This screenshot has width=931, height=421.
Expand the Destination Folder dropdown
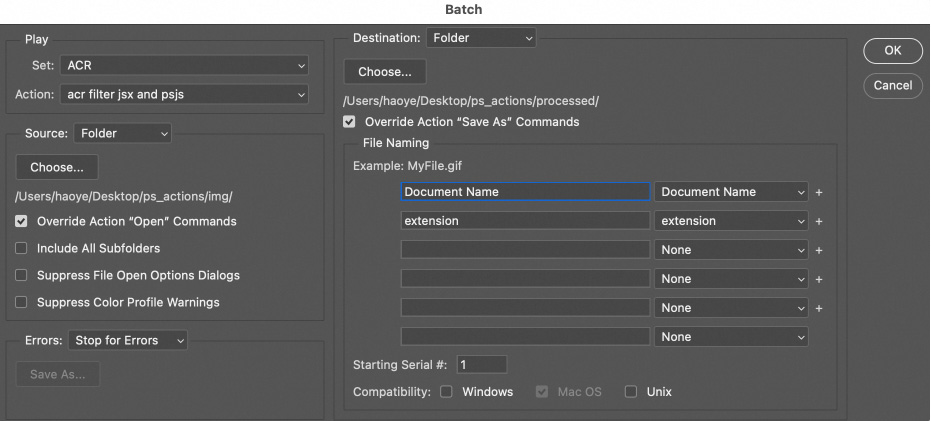pyautogui.click(x=481, y=38)
